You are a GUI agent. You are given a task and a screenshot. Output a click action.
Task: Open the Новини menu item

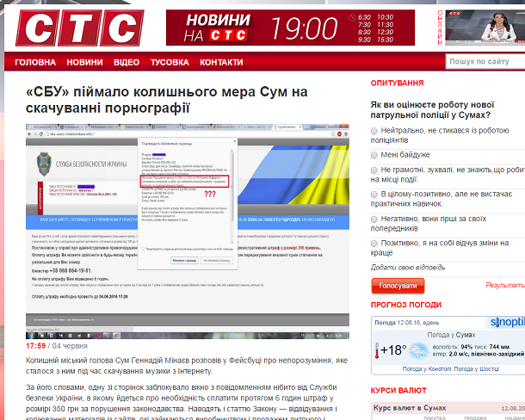(x=84, y=62)
